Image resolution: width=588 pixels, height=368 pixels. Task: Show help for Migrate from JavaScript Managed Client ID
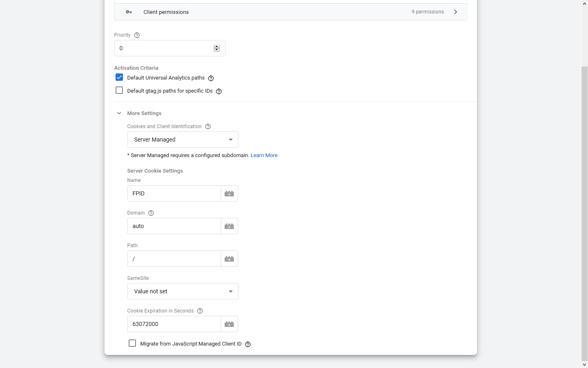point(248,344)
